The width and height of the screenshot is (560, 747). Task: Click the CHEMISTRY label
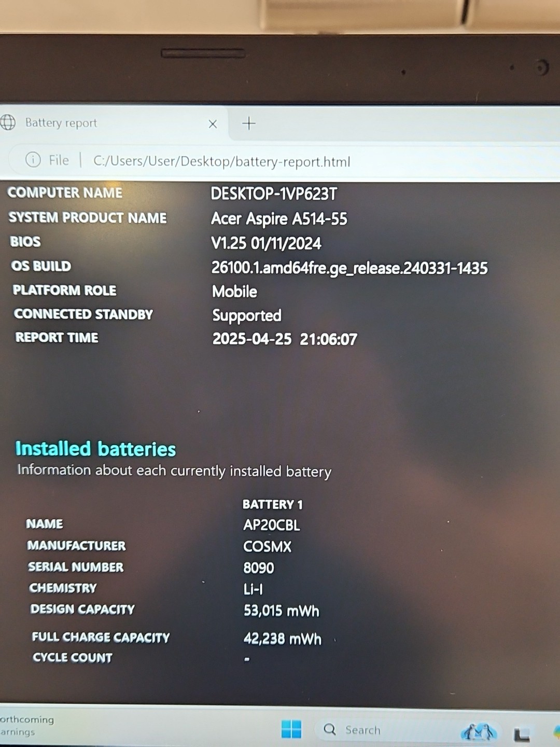click(63, 588)
